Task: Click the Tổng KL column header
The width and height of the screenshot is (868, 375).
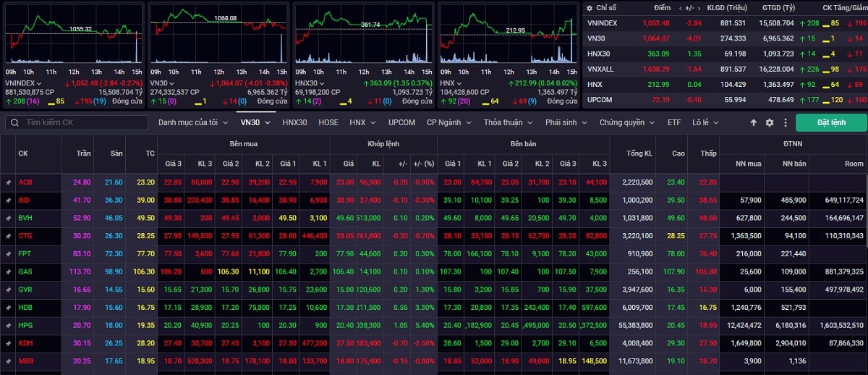Action: pos(640,153)
